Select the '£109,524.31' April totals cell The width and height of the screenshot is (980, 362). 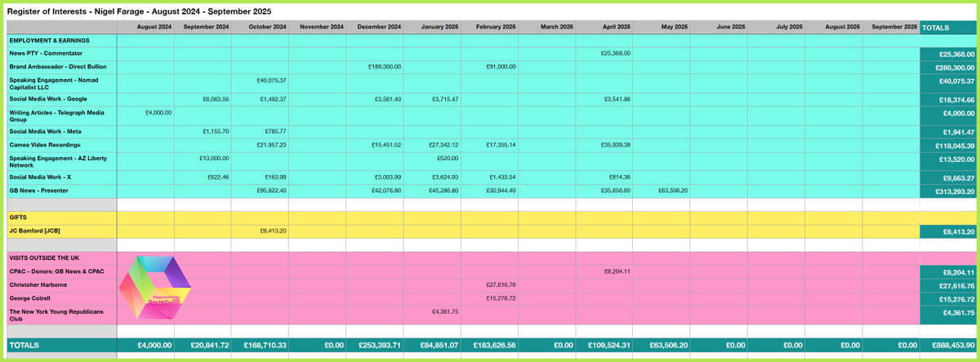(x=608, y=346)
